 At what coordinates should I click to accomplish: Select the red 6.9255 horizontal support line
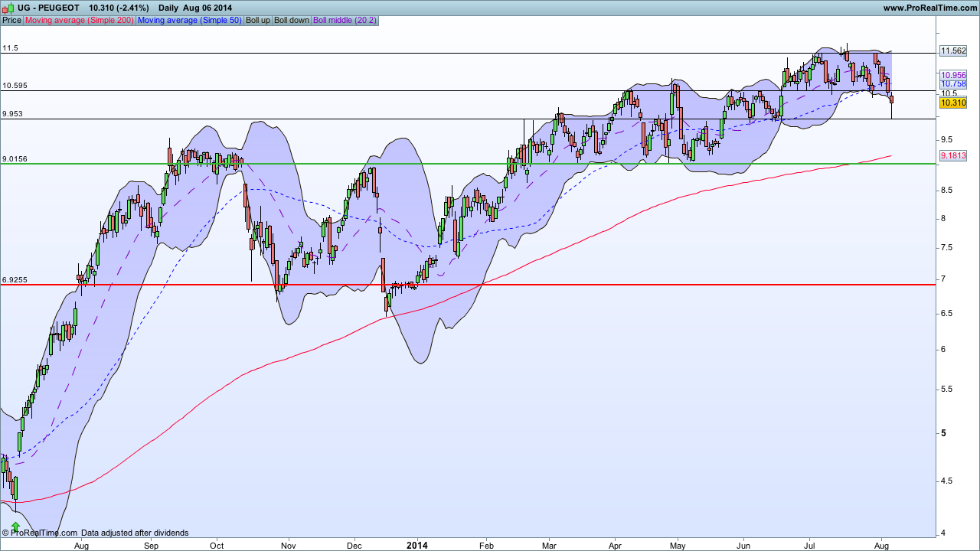(467, 285)
